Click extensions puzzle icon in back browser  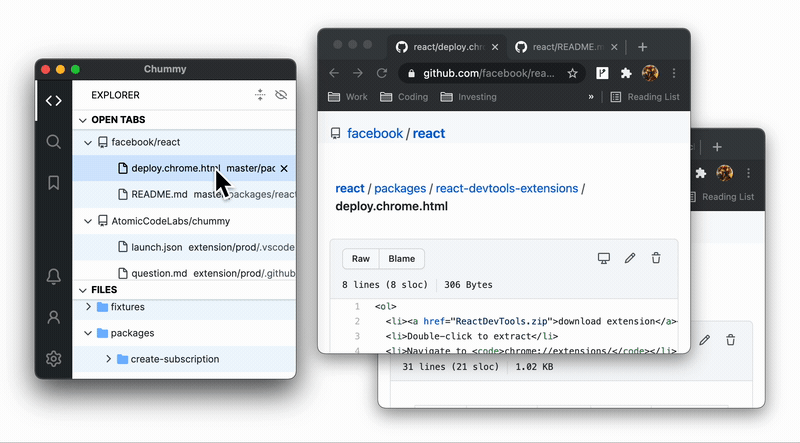point(701,174)
